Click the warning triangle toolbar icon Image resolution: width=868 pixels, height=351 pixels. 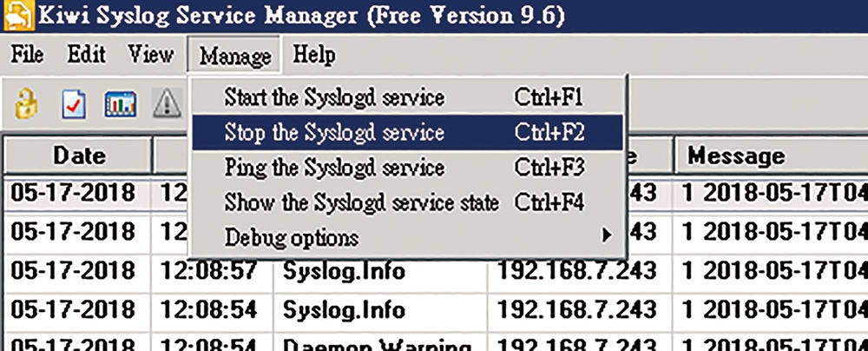pyautogui.click(x=167, y=103)
